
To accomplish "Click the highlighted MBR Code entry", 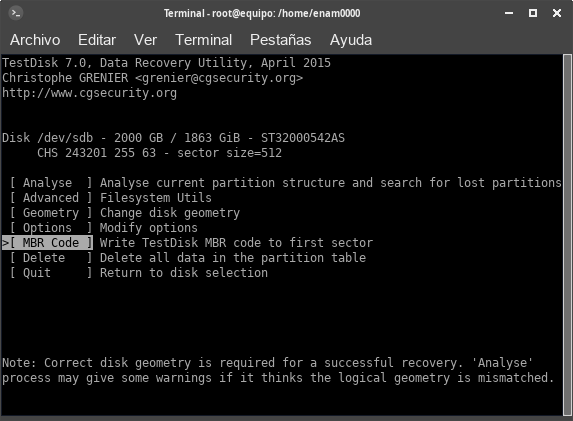I will (x=48, y=243).
